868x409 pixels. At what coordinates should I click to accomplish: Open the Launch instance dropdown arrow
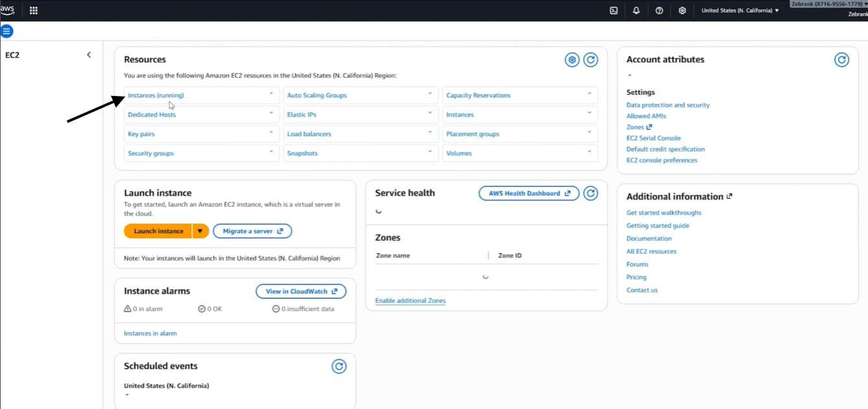click(x=200, y=231)
